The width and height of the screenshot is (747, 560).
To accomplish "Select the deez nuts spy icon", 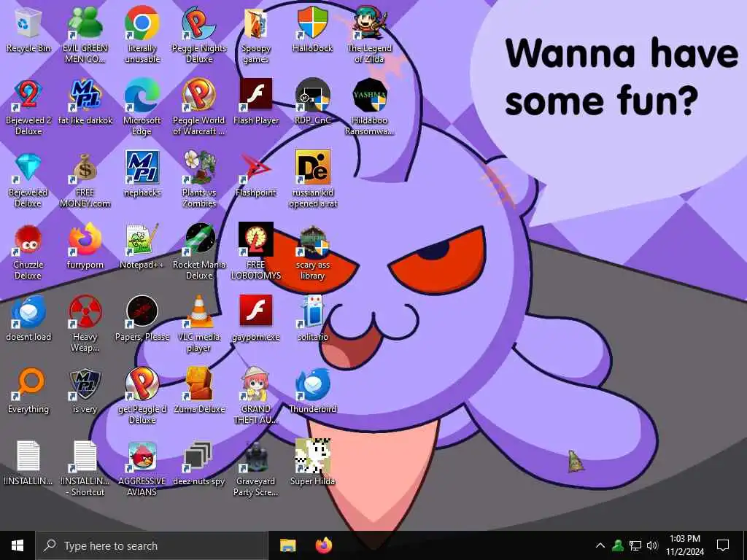I will pos(199,456).
